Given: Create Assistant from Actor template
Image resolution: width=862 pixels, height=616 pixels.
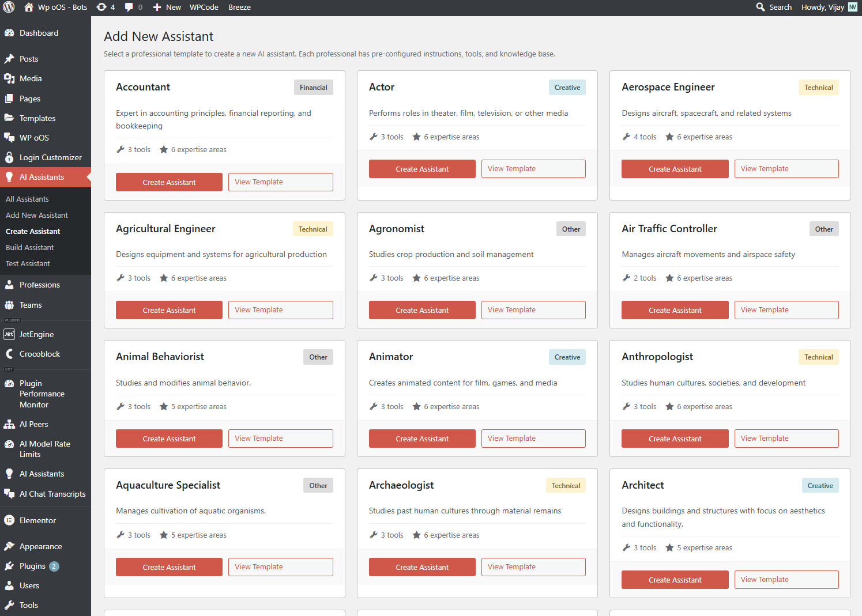Looking at the screenshot, I should [x=422, y=169].
